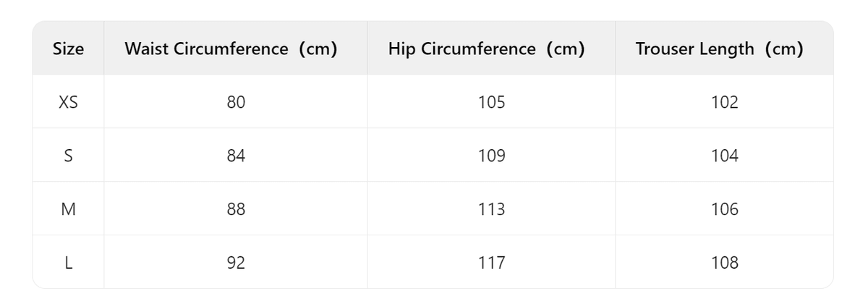The image size is (868, 307).
Task: Click the Hip Circumference (cm) header
Action: point(487,49)
